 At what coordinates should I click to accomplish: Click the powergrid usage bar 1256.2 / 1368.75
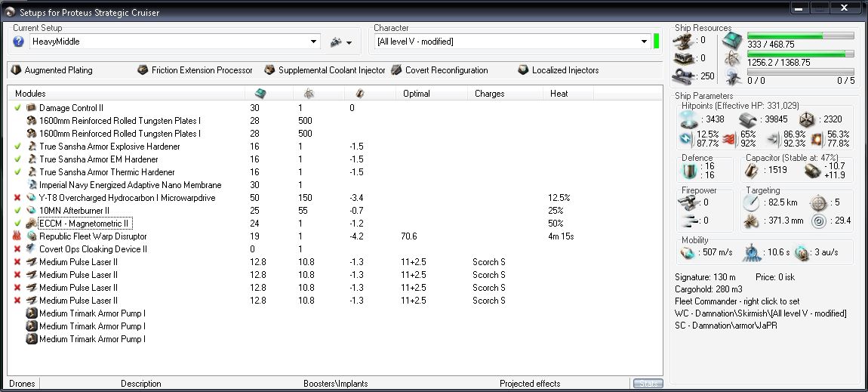(x=801, y=54)
